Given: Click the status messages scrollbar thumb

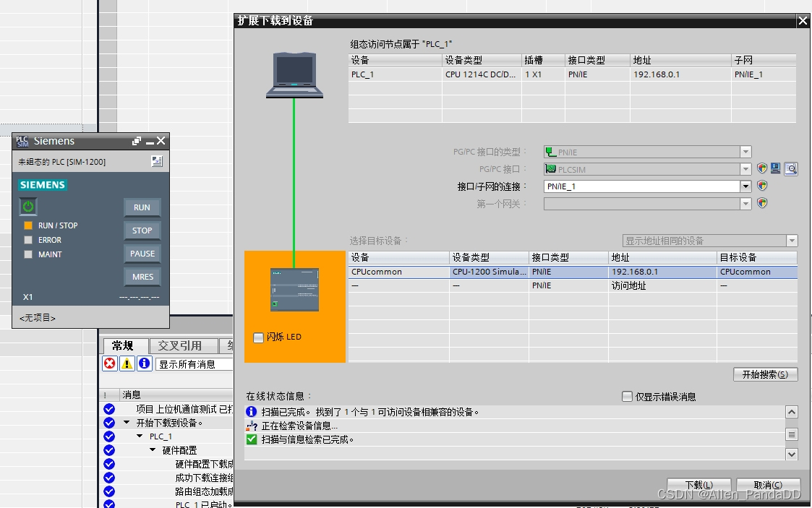Looking at the screenshot, I should click(791, 434).
